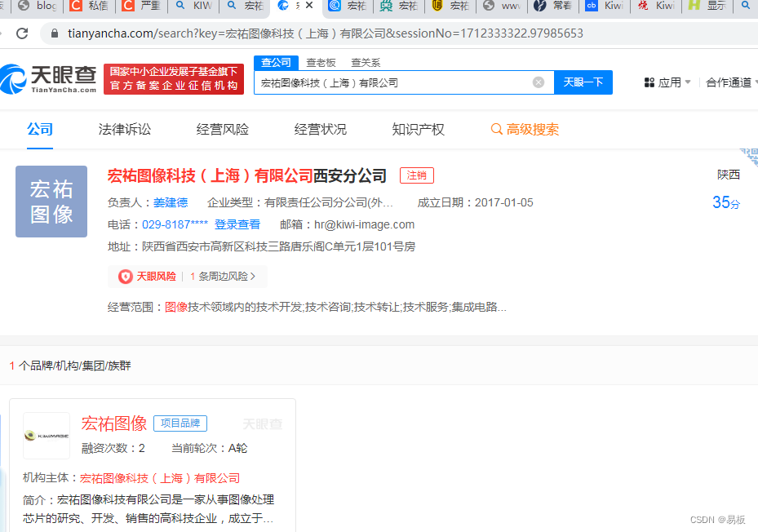Click the 35分 score
758x532 pixels.
(x=726, y=202)
